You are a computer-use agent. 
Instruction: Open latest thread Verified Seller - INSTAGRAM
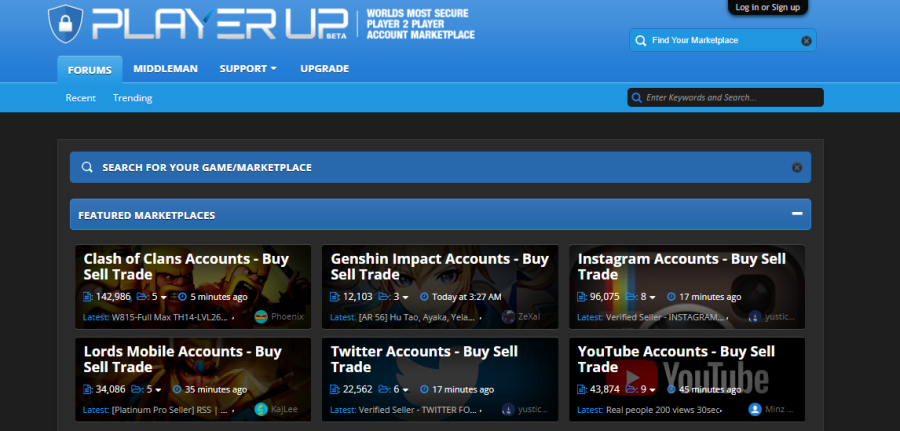[665, 317]
